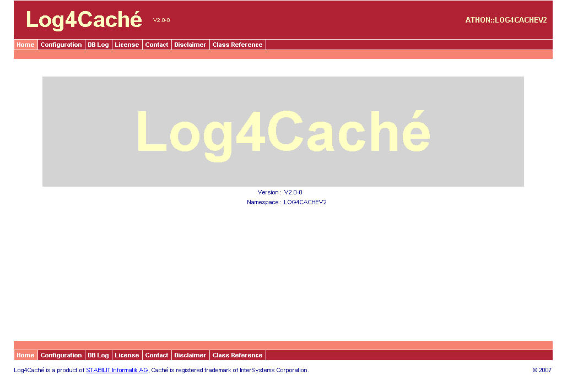The image size is (567, 392).
Task: Open Contact in the top navigation bar
Action: [156, 45]
